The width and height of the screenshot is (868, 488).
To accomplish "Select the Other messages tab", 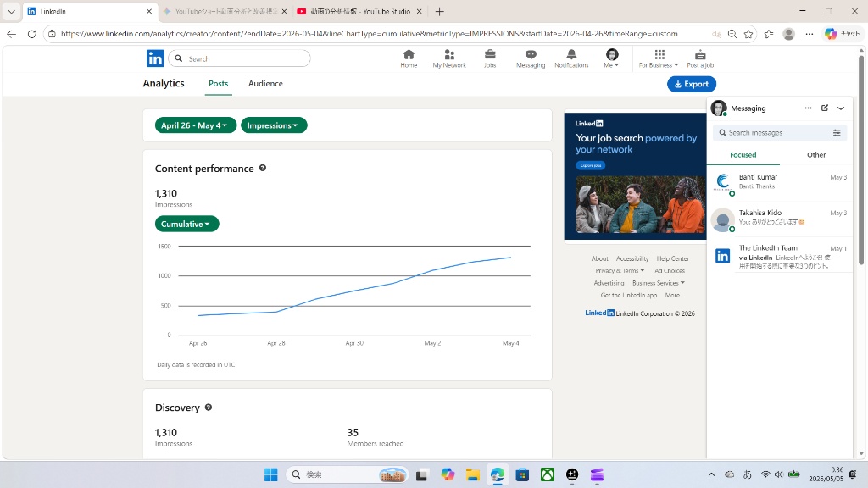I will [x=816, y=155].
